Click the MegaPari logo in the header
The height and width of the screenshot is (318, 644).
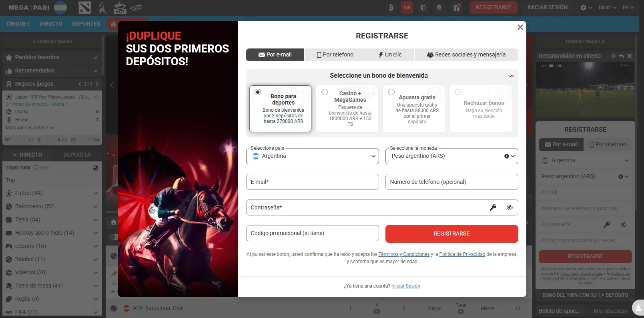click(x=29, y=8)
